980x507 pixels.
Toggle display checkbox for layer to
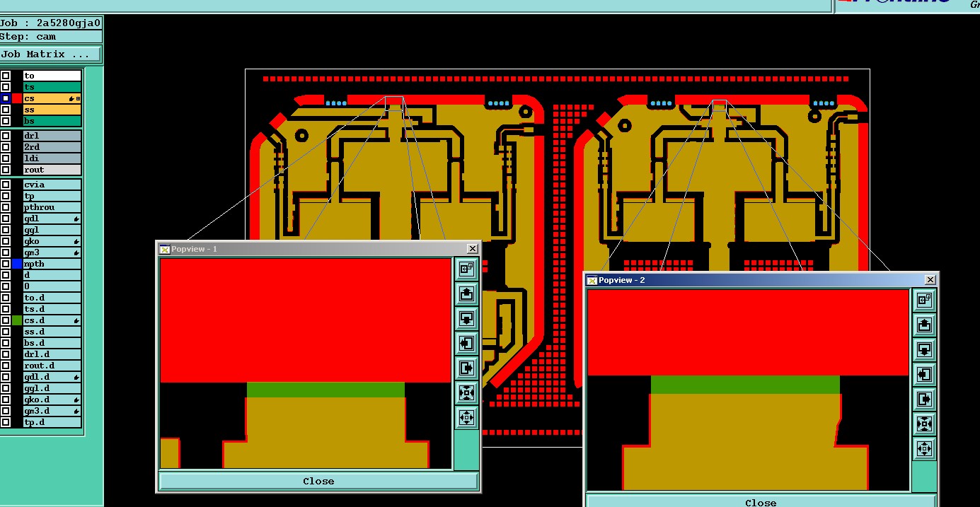point(6,76)
